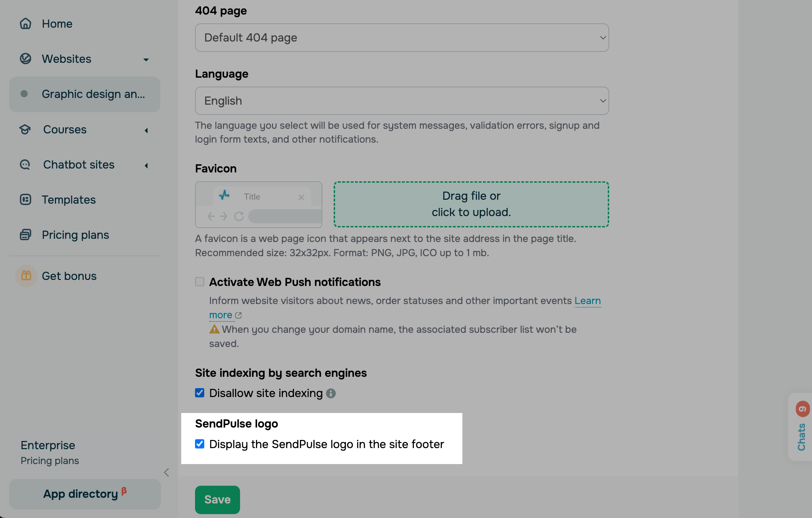Click the Home icon in sidebar

point(26,24)
